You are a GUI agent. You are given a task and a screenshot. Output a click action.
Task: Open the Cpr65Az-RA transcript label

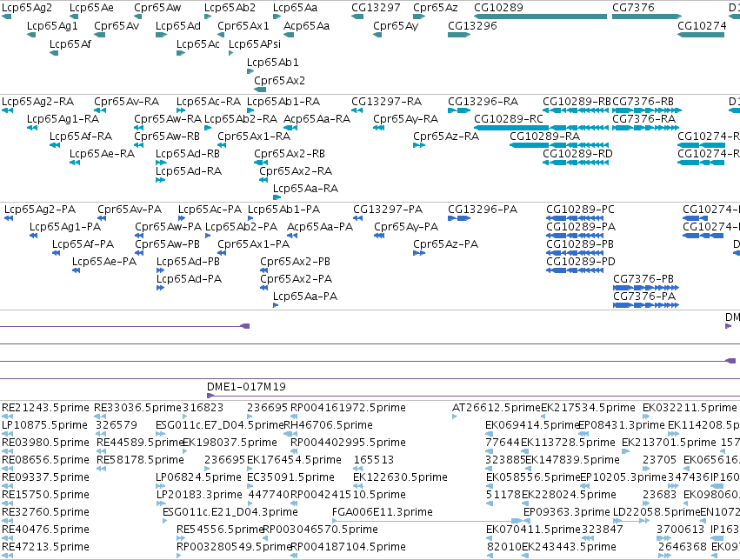tap(446, 137)
